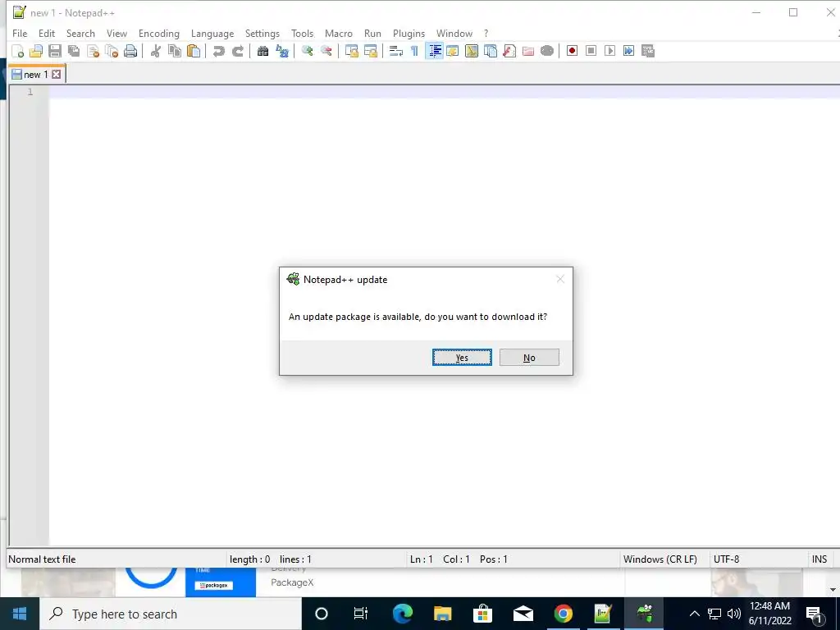The height and width of the screenshot is (630, 840).
Task: Click Yes to download the update
Action: pos(462,358)
